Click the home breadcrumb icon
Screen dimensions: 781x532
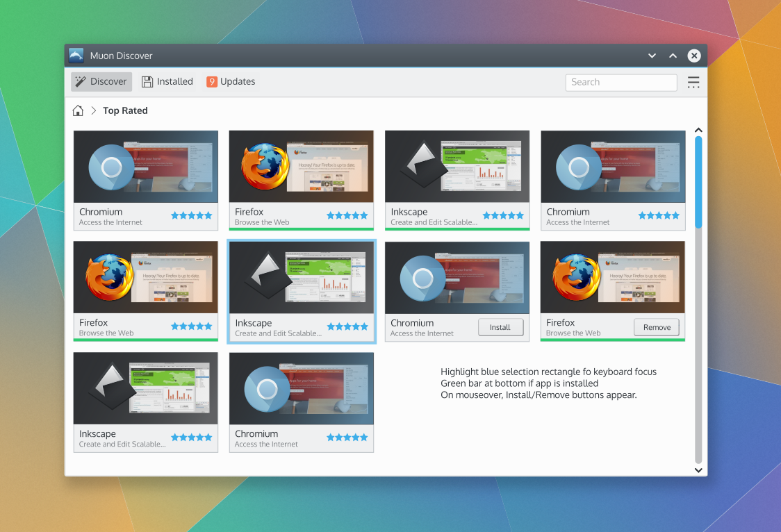[x=78, y=110]
